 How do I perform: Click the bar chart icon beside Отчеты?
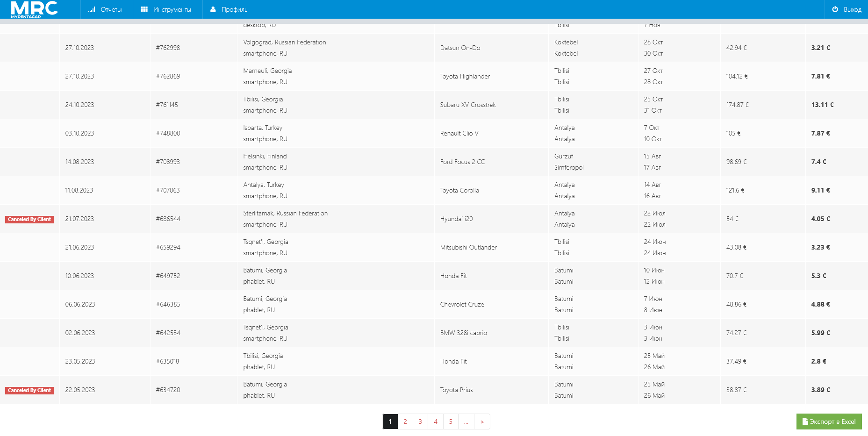coord(92,9)
